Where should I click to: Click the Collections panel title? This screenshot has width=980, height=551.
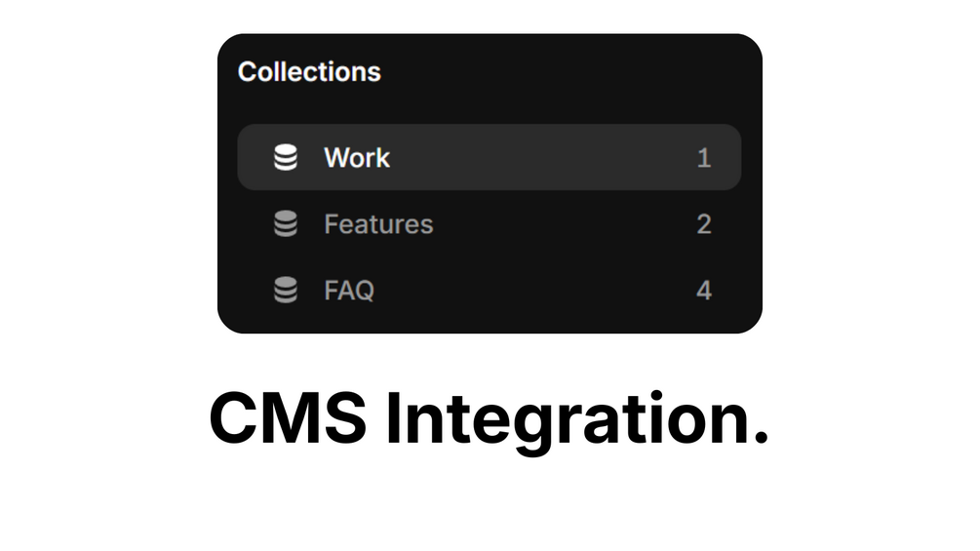(309, 72)
